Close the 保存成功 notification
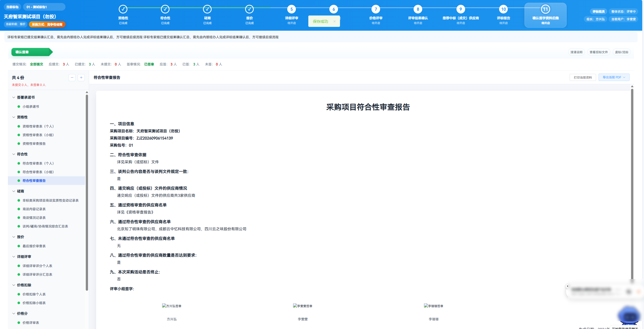Screen dimensions: 644x329 334,21
